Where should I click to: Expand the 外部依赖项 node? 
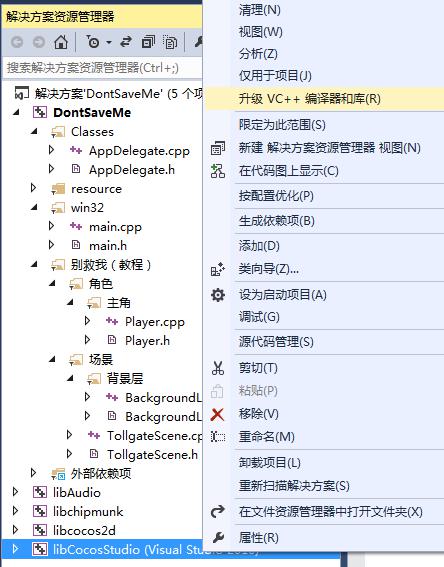point(33,473)
